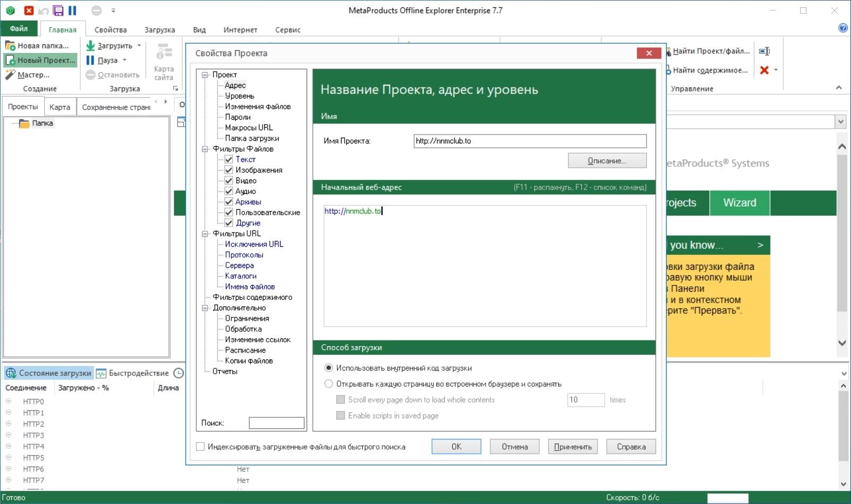Viewport: 851px width, 504px height.
Task: Click the clock icon next to Быстродействие
Action: (x=179, y=373)
